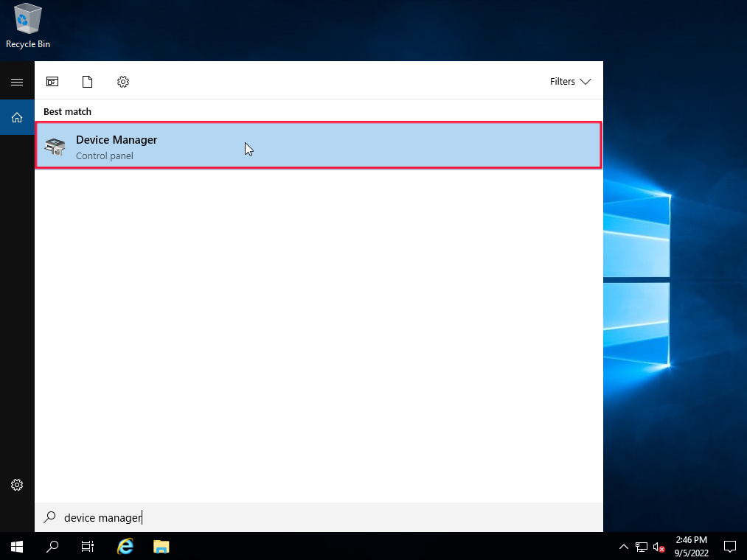
Task: Open the Action Center
Action: tap(729, 547)
